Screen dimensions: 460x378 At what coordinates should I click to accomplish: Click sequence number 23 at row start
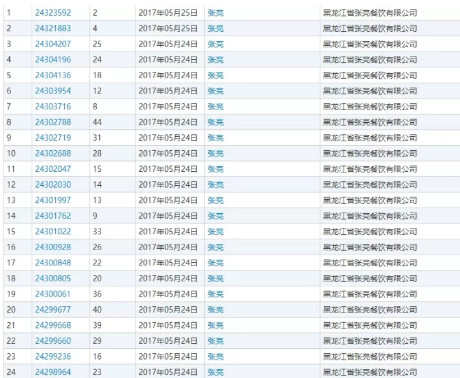11,357
